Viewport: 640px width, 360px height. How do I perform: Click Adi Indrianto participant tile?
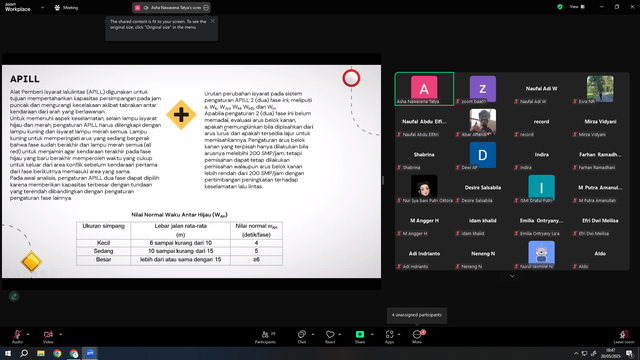pyautogui.click(x=424, y=254)
